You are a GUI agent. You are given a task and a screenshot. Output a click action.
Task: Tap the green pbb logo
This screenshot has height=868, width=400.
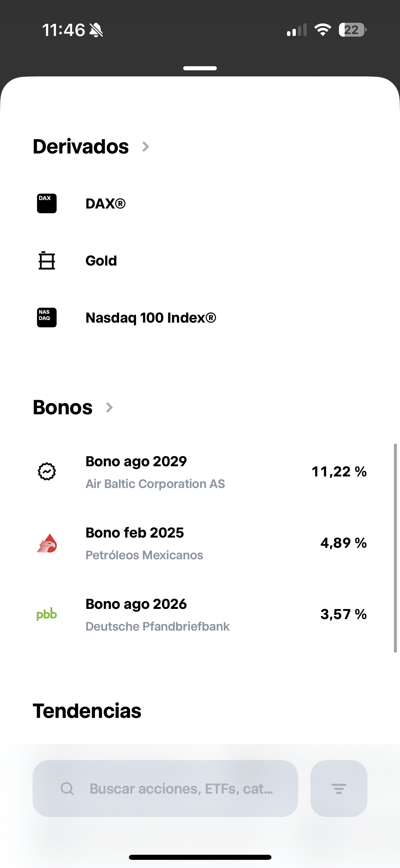tap(47, 614)
